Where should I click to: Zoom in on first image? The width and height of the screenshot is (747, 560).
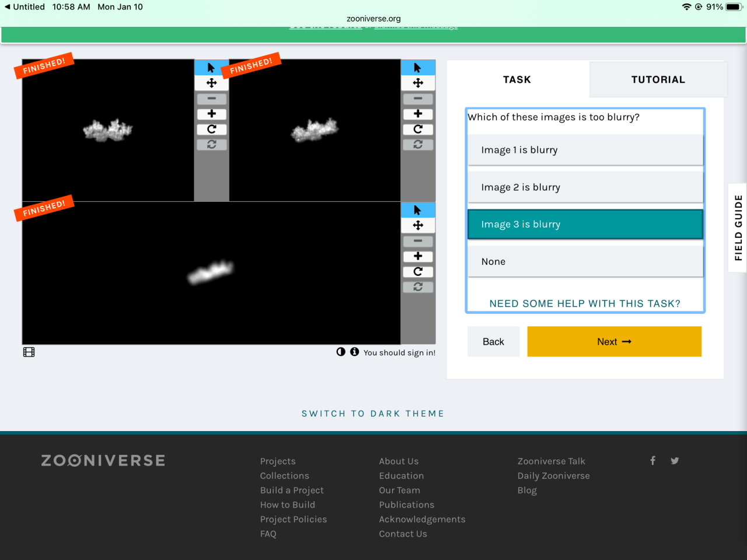pos(211,114)
